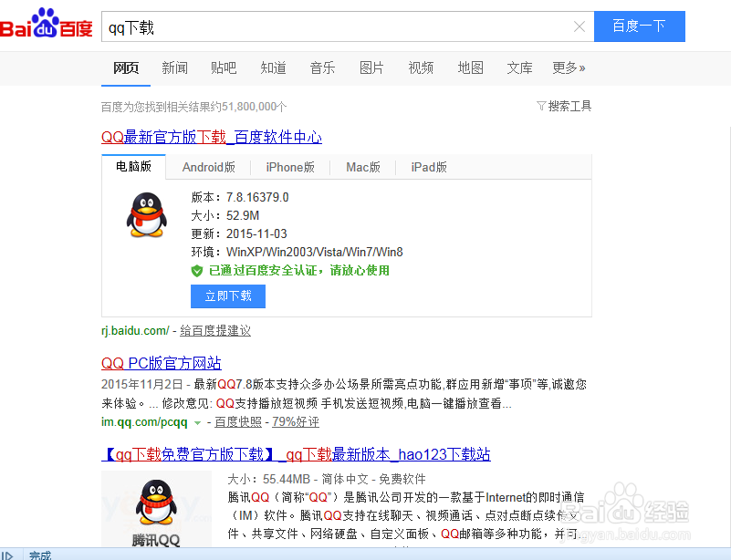Expand the 更多» menu
Viewport: 731px width, 560px height.
point(569,68)
